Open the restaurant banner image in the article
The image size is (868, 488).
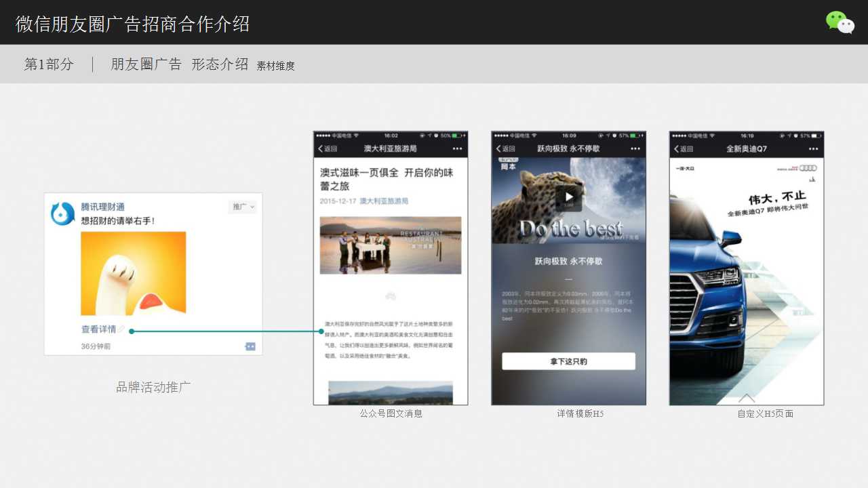point(391,245)
